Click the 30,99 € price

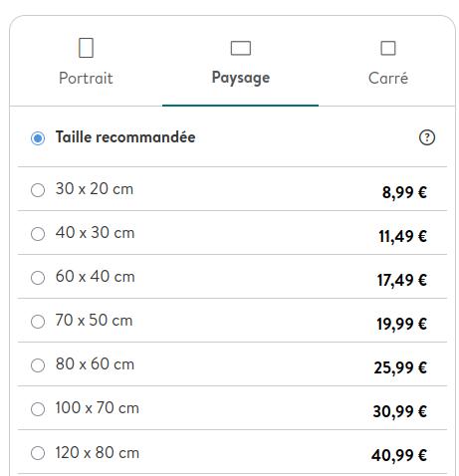[x=399, y=411]
